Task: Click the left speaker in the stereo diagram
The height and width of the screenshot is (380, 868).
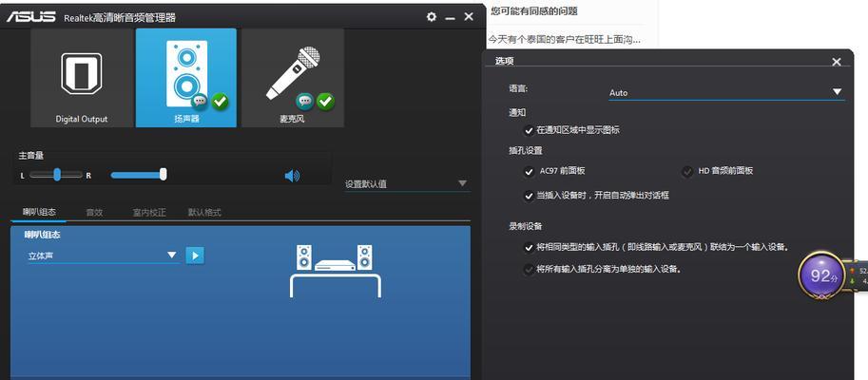Action: tap(304, 257)
